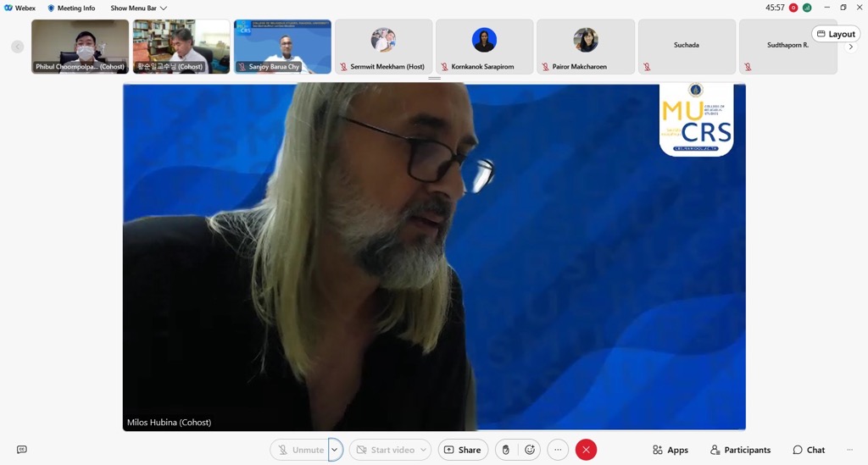This screenshot has height=465, width=868.
Task: Click the Webex logo icon
Action: point(8,8)
